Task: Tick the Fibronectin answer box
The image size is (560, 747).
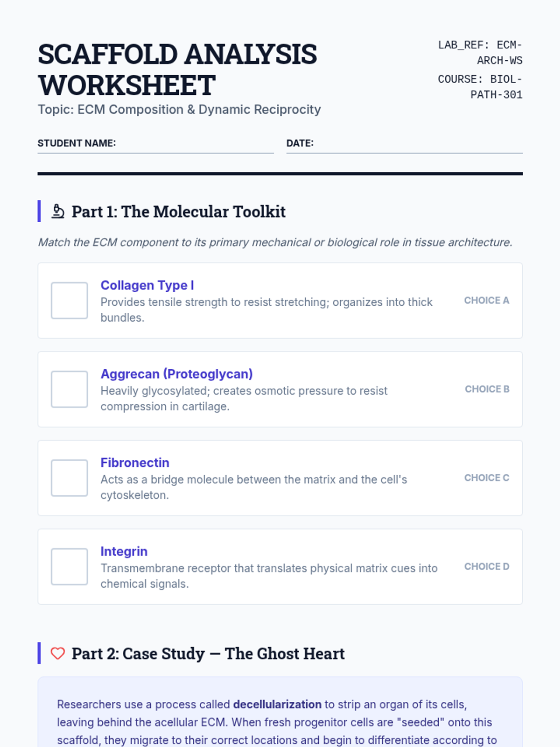Action: coord(70,478)
